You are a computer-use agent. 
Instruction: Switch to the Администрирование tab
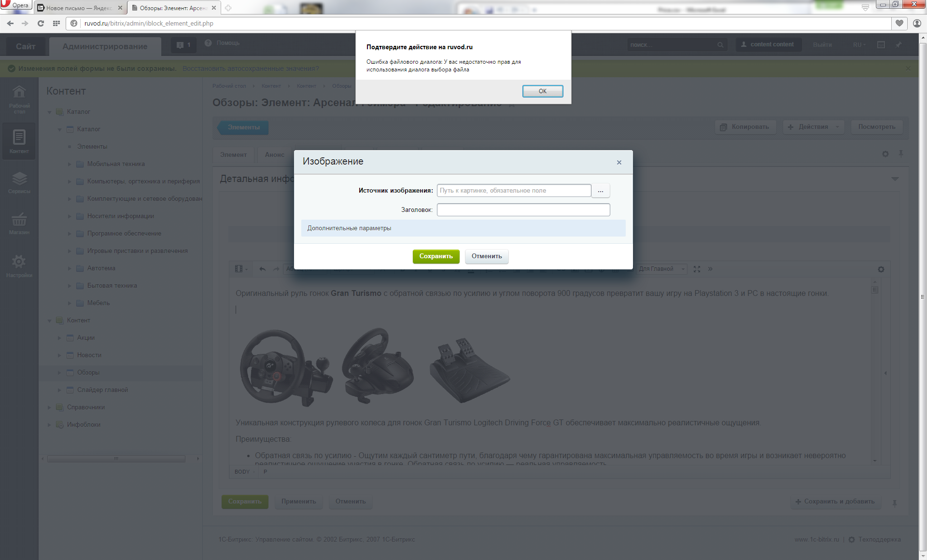[x=105, y=46]
